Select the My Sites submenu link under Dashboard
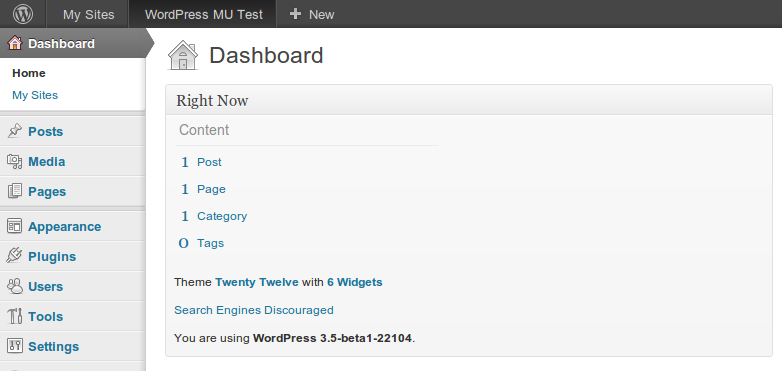The width and height of the screenshot is (782, 371). pyautogui.click(x=35, y=95)
